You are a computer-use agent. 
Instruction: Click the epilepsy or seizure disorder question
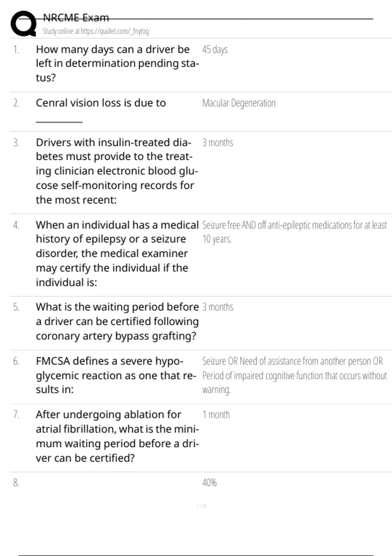pos(117,253)
